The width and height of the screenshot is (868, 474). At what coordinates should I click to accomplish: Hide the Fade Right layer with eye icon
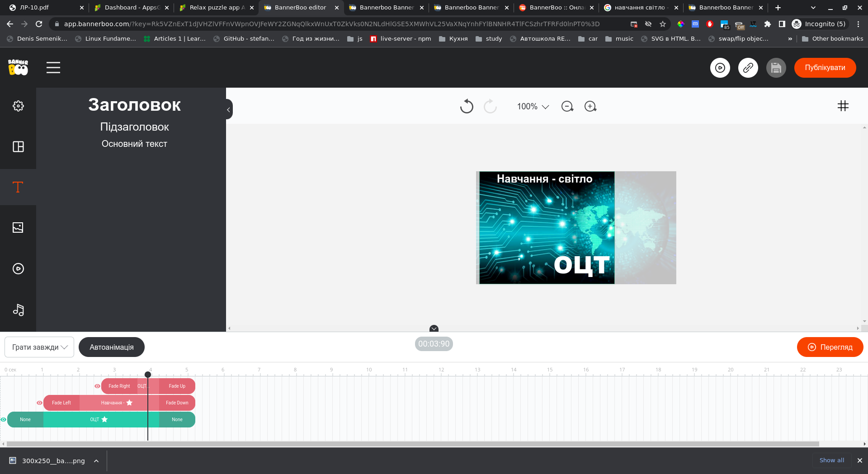[97, 386]
